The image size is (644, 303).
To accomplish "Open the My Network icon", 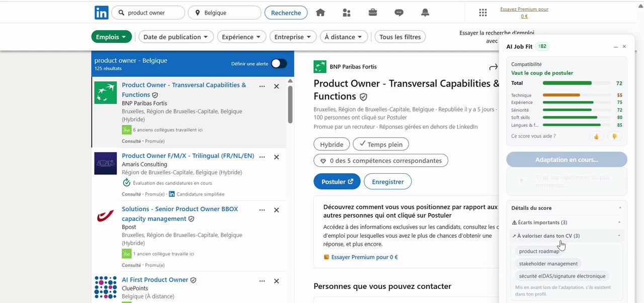I will tap(347, 13).
